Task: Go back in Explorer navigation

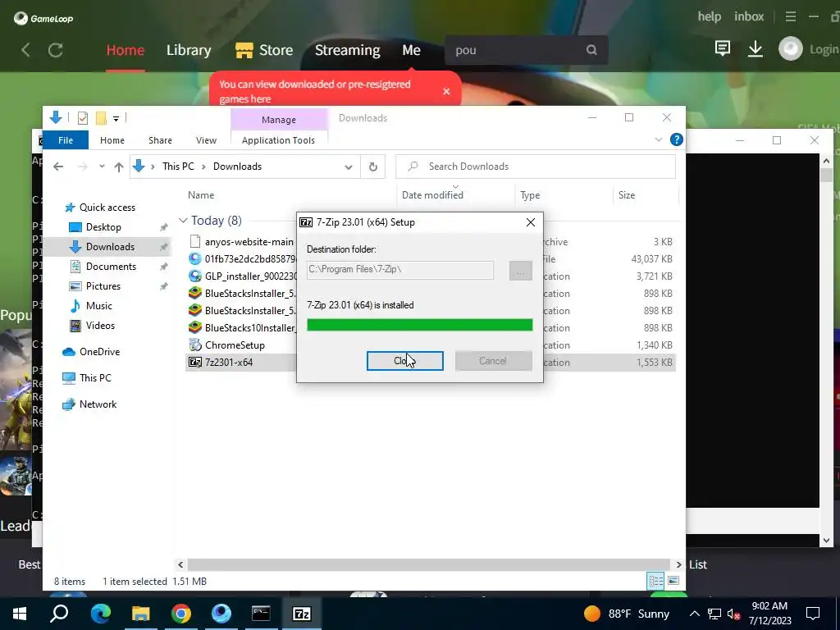Action: [x=58, y=167]
